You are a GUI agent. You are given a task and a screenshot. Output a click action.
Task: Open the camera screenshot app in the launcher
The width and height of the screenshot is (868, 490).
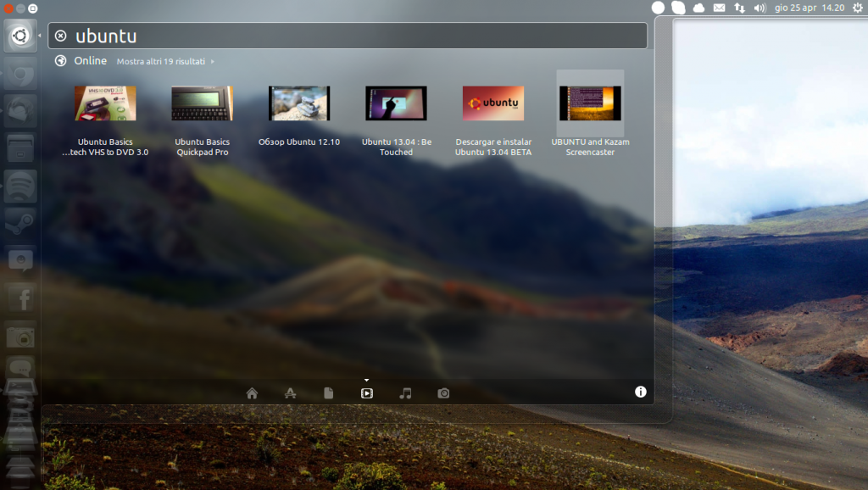pos(20,337)
